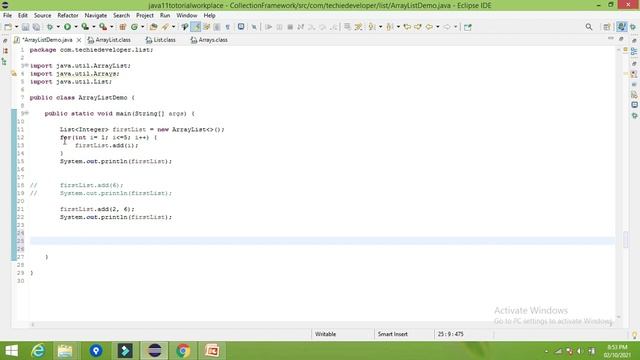This screenshot has height=360, width=640.
Task: Switch to the List.class tab
Action: click(161, 40)
